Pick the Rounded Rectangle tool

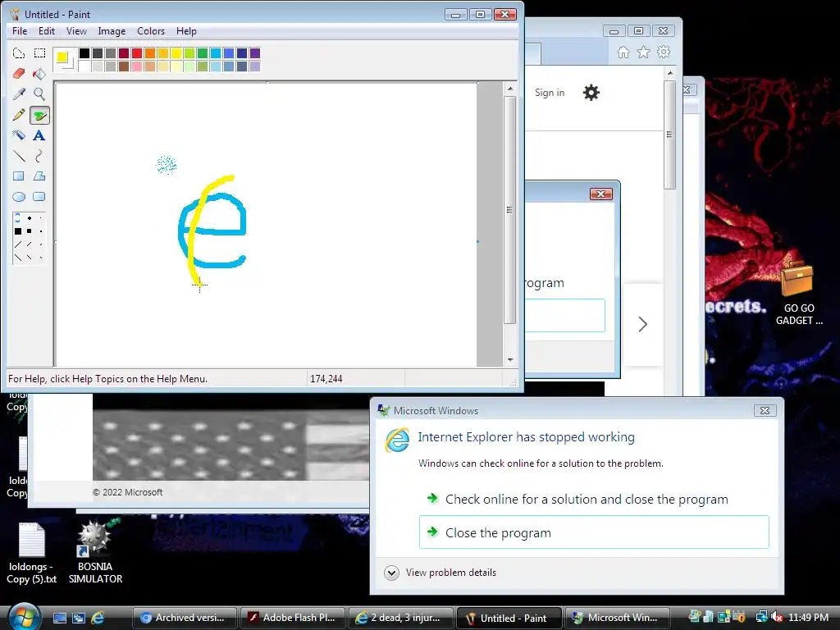point(39,197)
